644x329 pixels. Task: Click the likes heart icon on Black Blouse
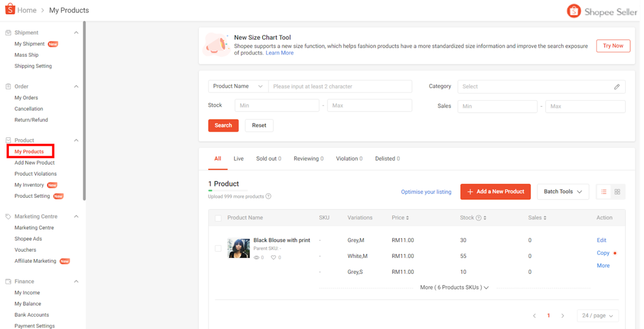[x=273, y=257]
